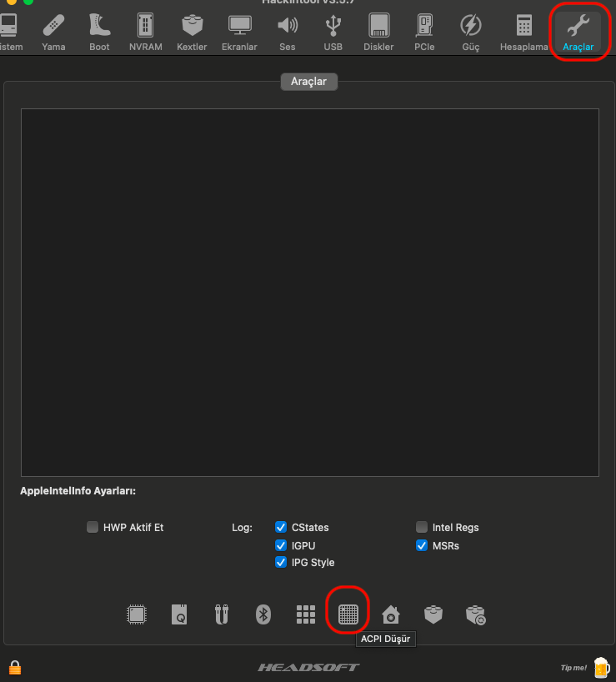Viewport: 616px width, 682px height.
Task: Click the kext brick icon button
Action: point(433,614)
